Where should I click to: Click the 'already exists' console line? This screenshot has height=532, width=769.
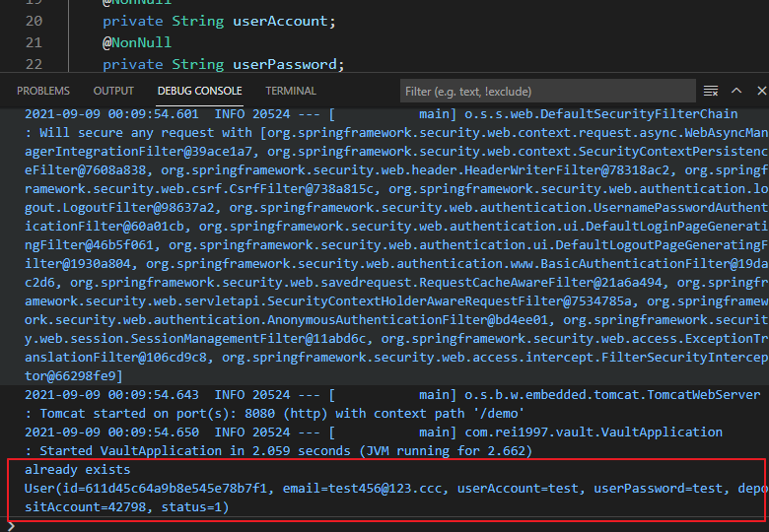point(78,470)
